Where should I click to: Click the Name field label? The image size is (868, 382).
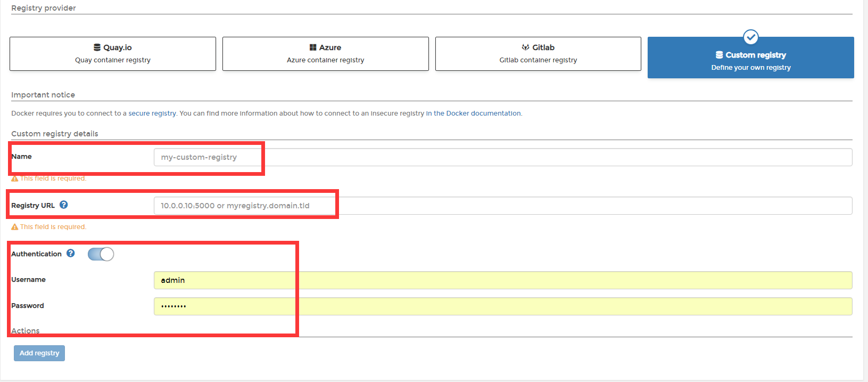click(x=21, y=157)
